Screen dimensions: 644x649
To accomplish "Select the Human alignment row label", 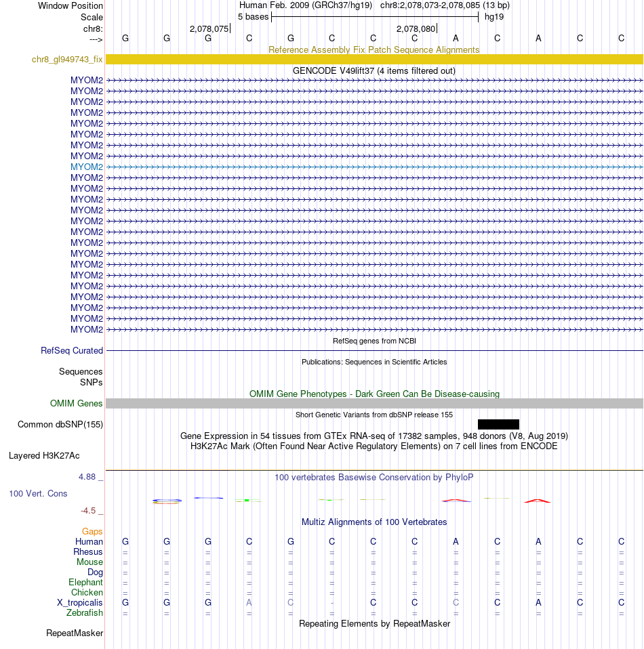I will coord(89,542).
